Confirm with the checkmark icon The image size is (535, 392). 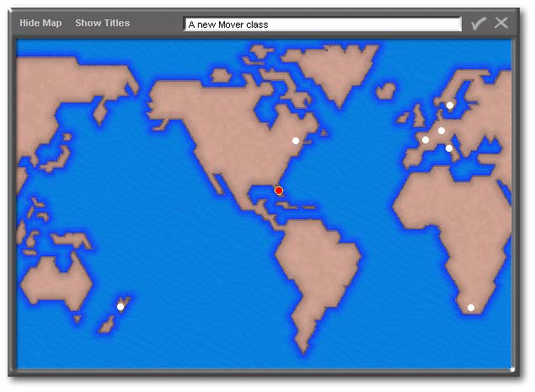pos(479,24)
